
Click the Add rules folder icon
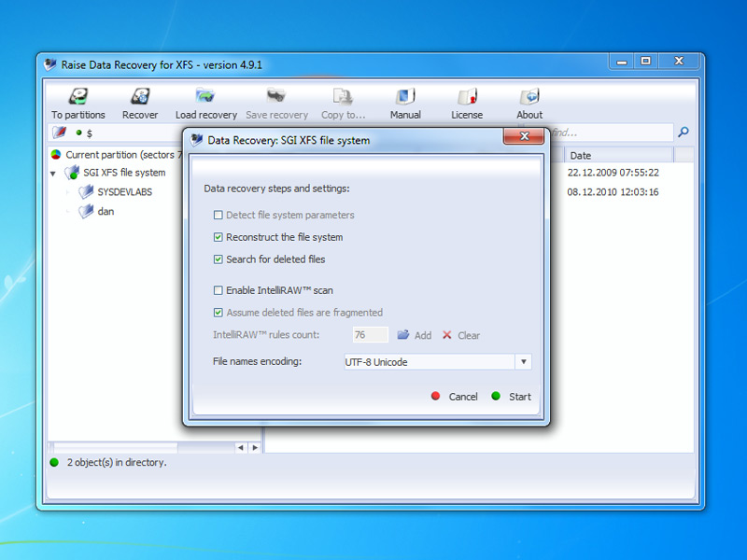click(403, 335)
